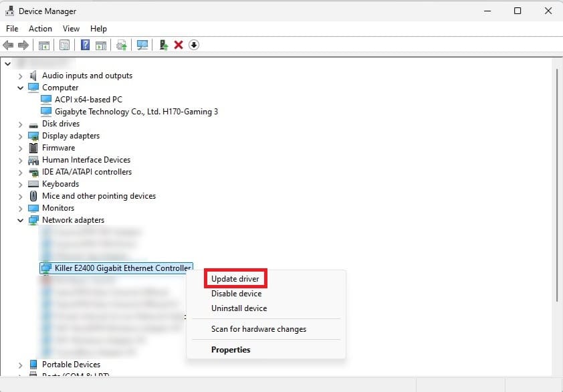The image size is (563, 392).
Task: Click the Mice and other pointing devices icon
Action: click(33, 196)
